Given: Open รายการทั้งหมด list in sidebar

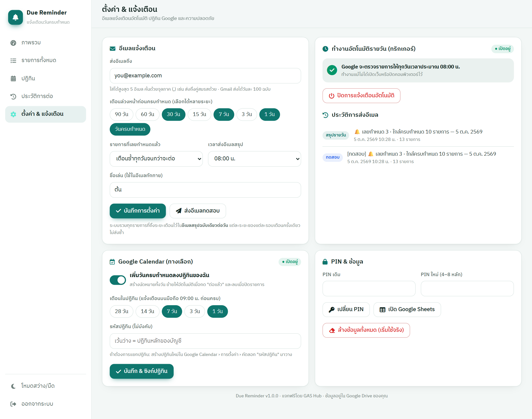Looking at the screenshot, I should tap(46, 60).
